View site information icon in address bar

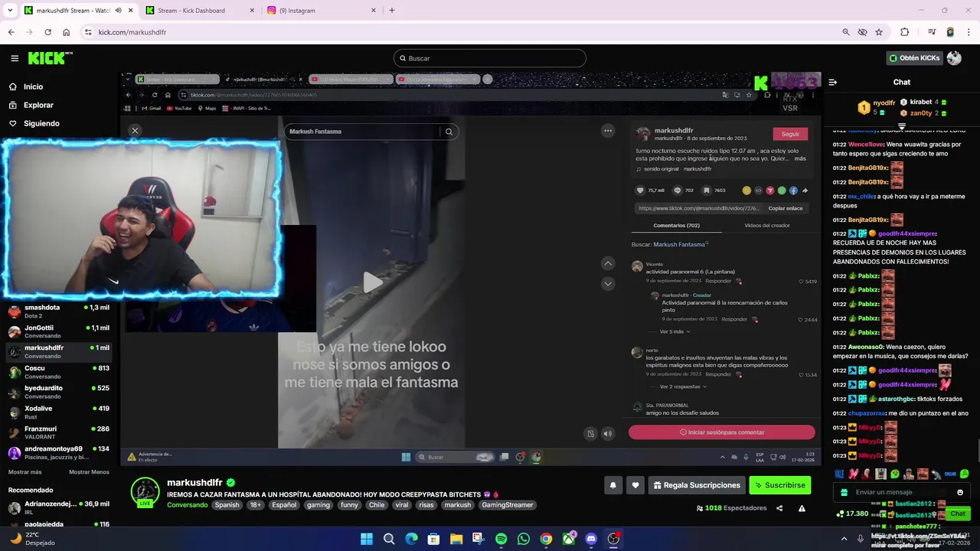click(88, 32)
